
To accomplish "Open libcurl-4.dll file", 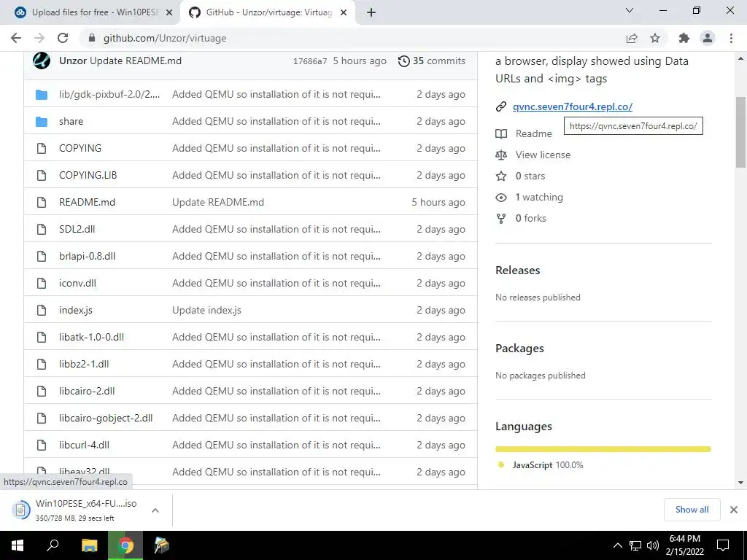I will click(84, 446).
